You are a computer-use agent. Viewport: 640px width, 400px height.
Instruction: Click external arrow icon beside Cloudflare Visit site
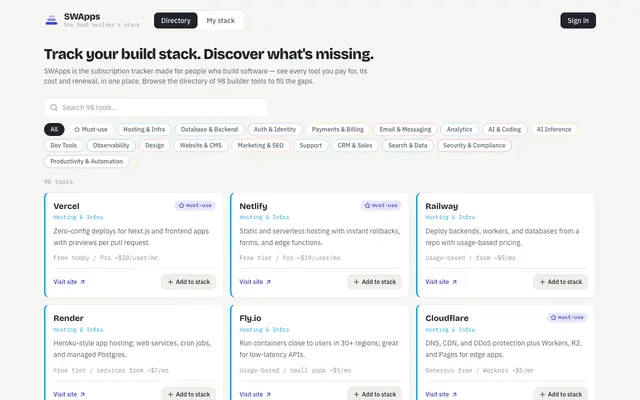455,394
